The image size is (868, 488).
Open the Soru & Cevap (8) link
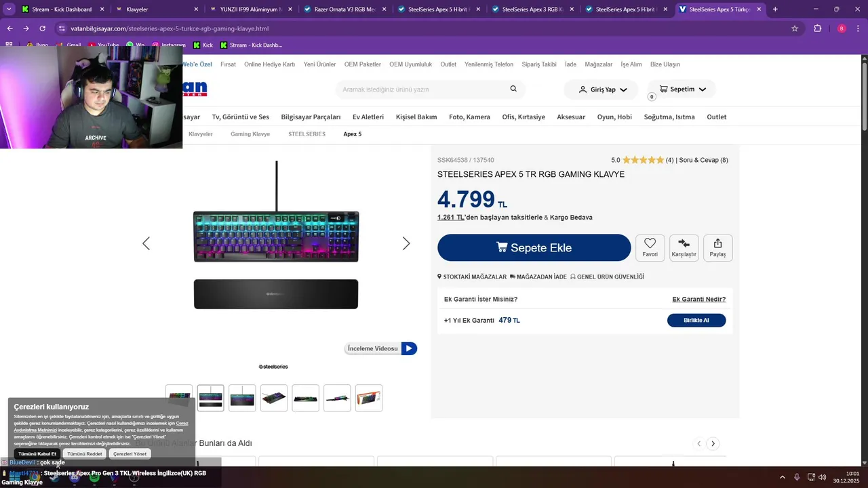click(703, 160)
